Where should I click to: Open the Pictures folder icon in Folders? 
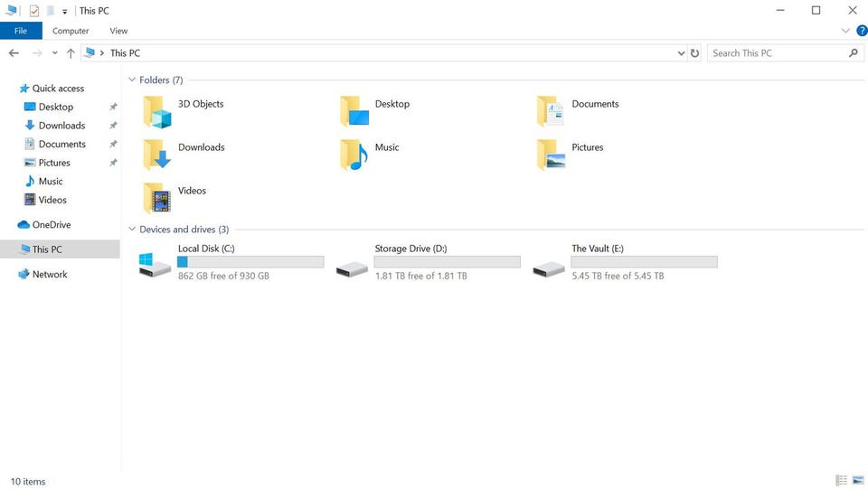pyautogui.click(x=551, y=155)
